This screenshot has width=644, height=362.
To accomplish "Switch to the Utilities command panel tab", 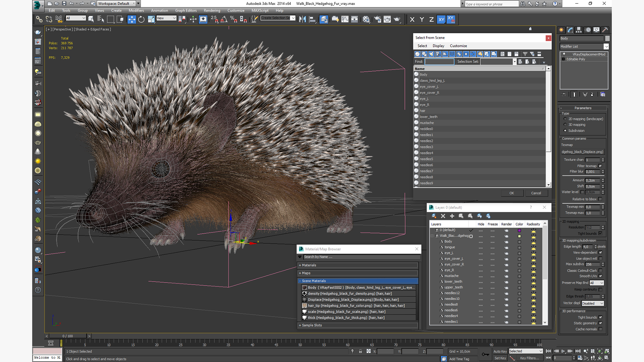I will tap(605, 30).
